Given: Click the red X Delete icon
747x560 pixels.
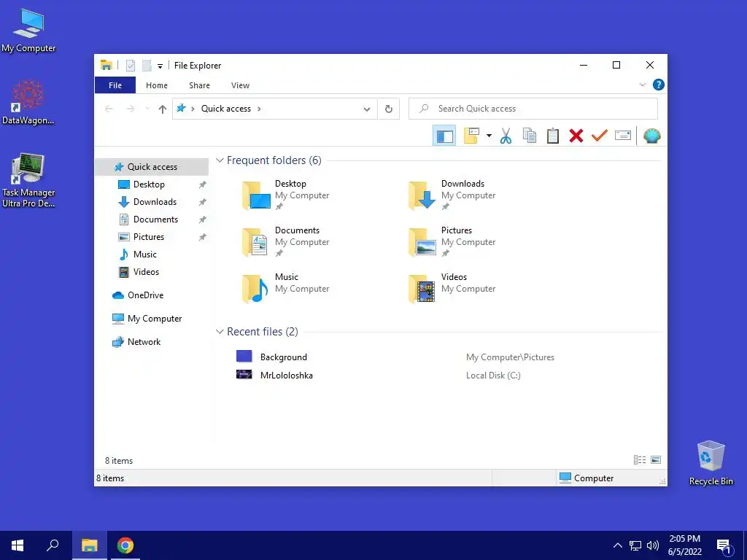Looking at the screenshot, I should [576, 136].
